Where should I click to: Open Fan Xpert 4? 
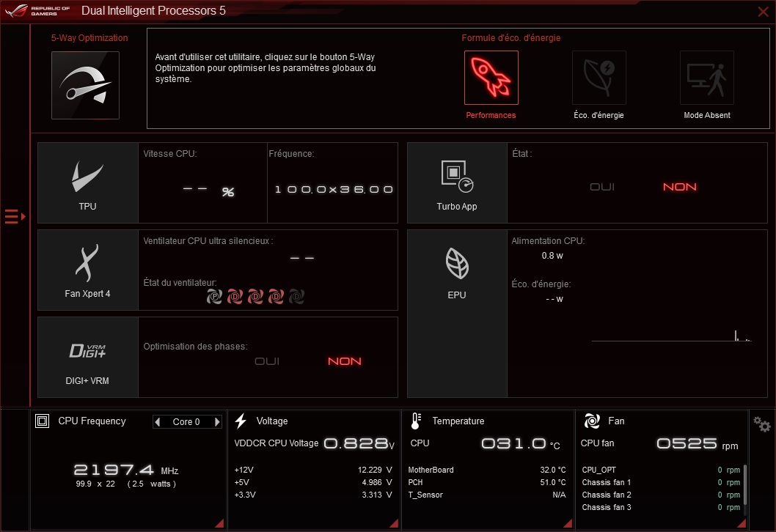pos(87,270)
